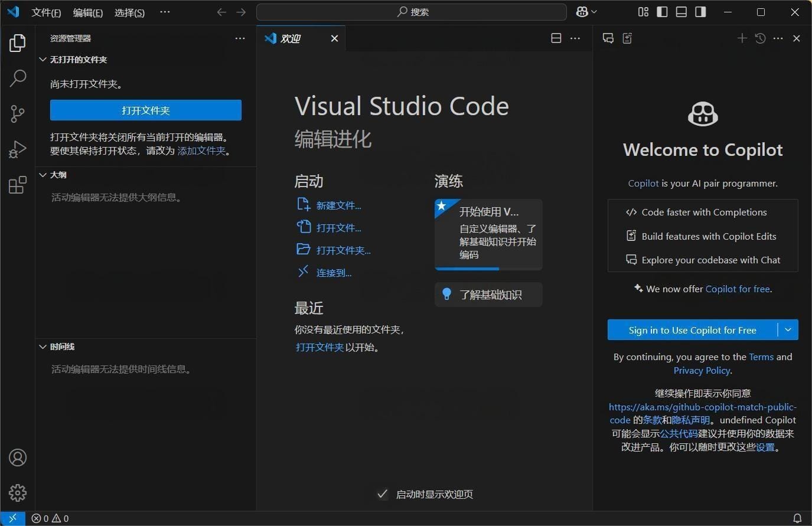812x526 pixels.
Task: Click the Accounts icon
Action: (18, 458)
